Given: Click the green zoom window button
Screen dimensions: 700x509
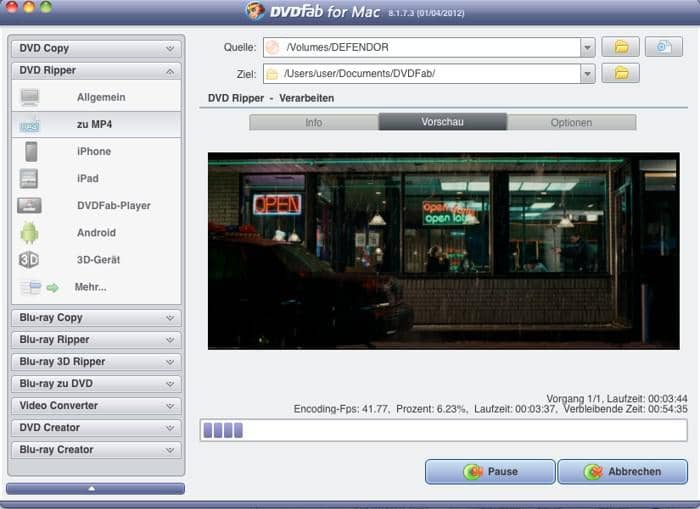Looking at the screenshot, I should point(46,7).
